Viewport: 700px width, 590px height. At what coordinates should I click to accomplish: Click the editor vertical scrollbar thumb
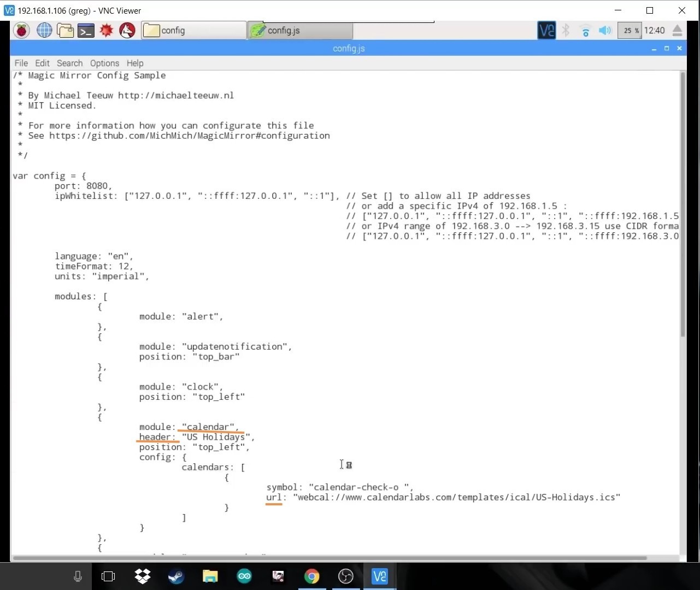pyautogui.click(x=683, y=204)
